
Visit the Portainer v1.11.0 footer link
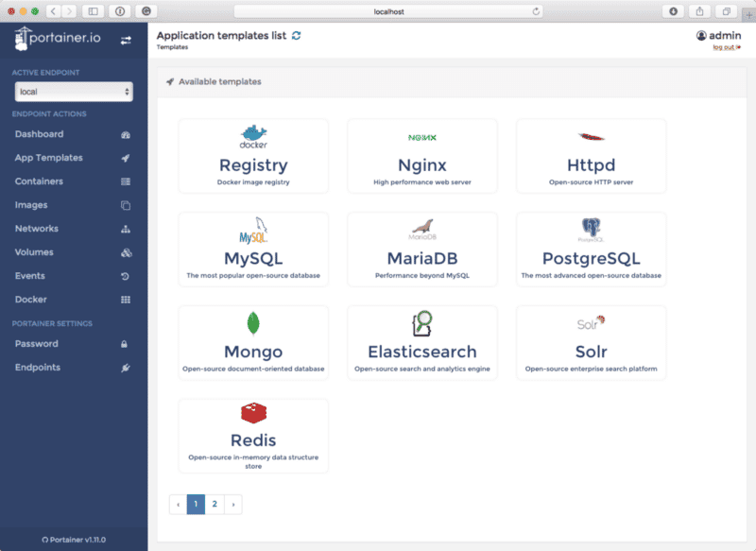pyautogui.click(x=74, y=539)
